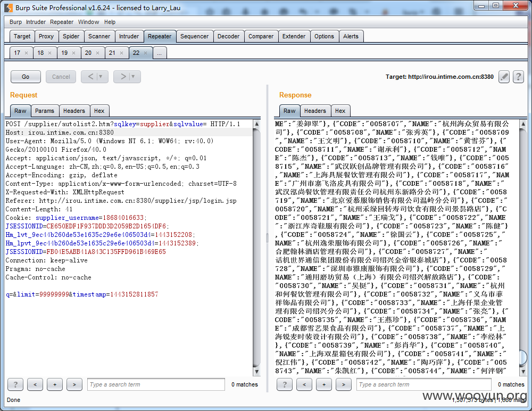Close repeater tab 20
The height and width of the screenshot is (411, 532).
tap(97, 53)
